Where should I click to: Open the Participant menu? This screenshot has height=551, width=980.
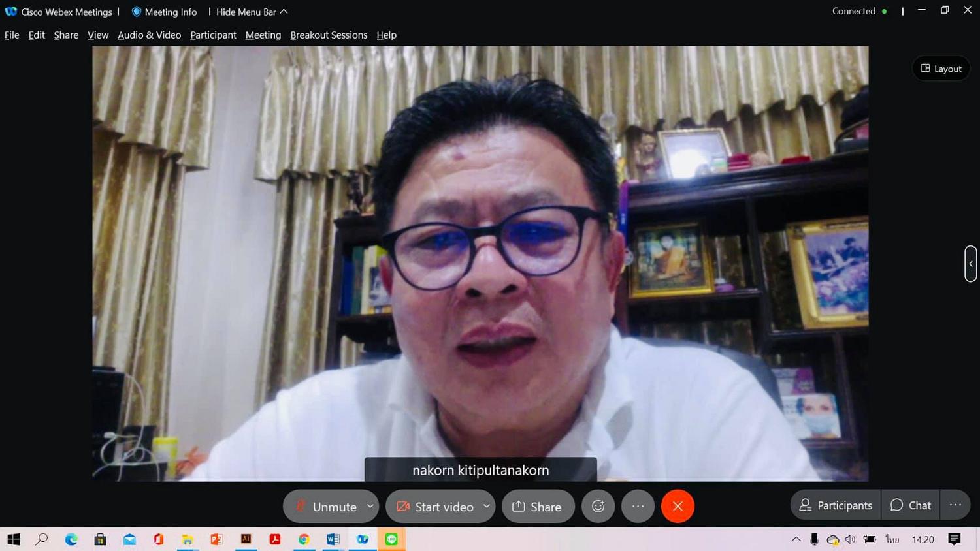pyautogui.click(x=213, y=35)
